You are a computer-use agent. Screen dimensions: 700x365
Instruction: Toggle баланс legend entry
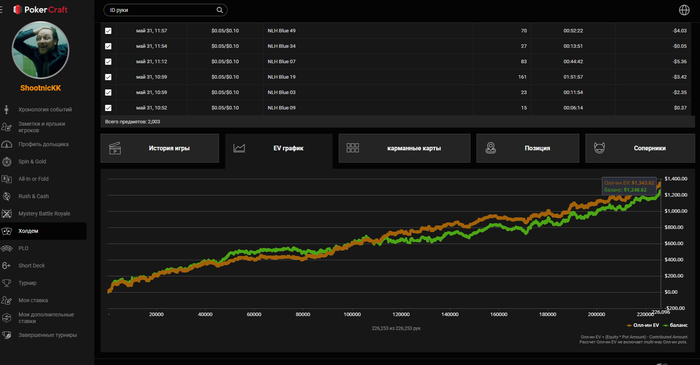coord(675,325)
